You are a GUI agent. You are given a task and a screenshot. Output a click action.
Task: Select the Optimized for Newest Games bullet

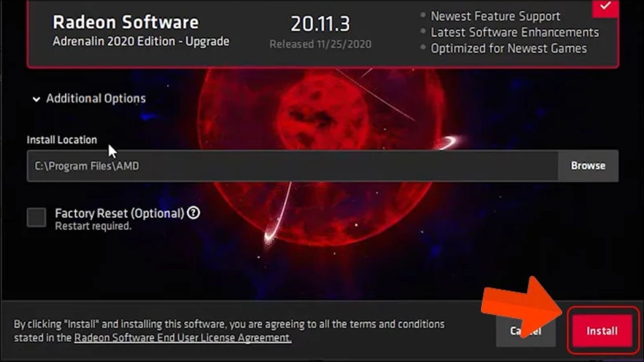point(503,48)
